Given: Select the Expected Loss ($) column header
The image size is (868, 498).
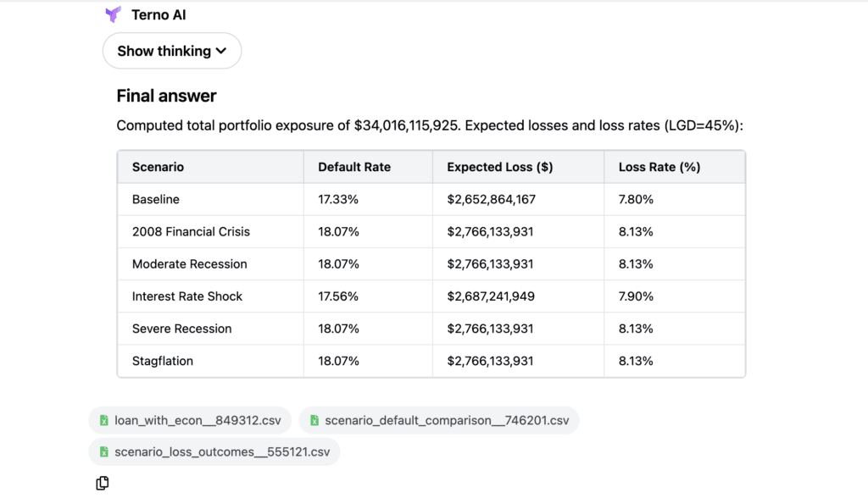Looking at the screenshot, I should click(499, 167).
